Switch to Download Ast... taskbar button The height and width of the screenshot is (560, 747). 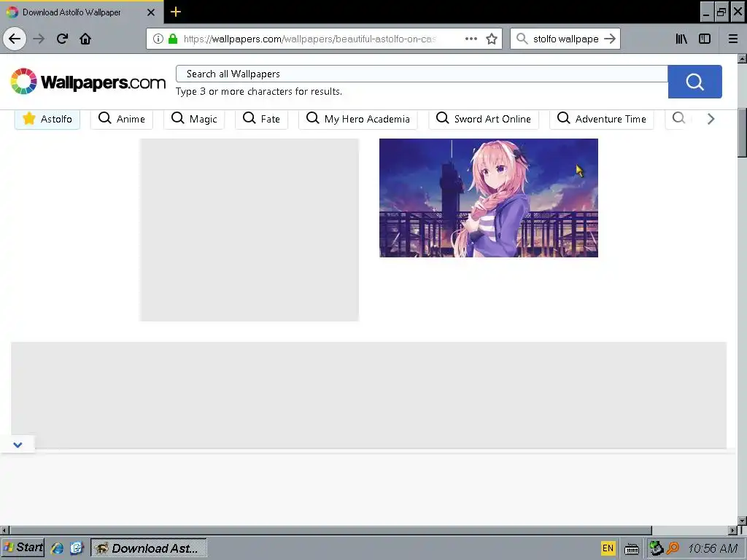[149, 548]
